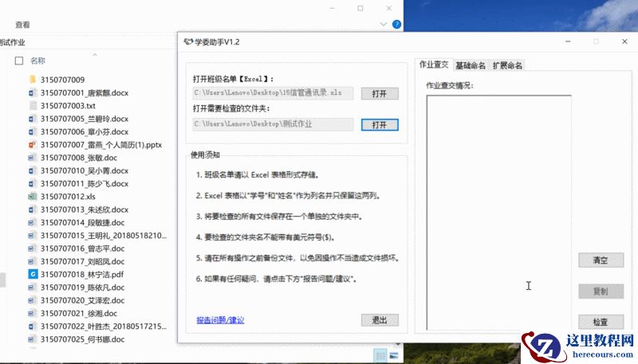The image size is (638, 364).
Task: Click the doc icon of 3150707020_艾泽宏.doc
Action: pyautogui.click(x=33, y=300)
